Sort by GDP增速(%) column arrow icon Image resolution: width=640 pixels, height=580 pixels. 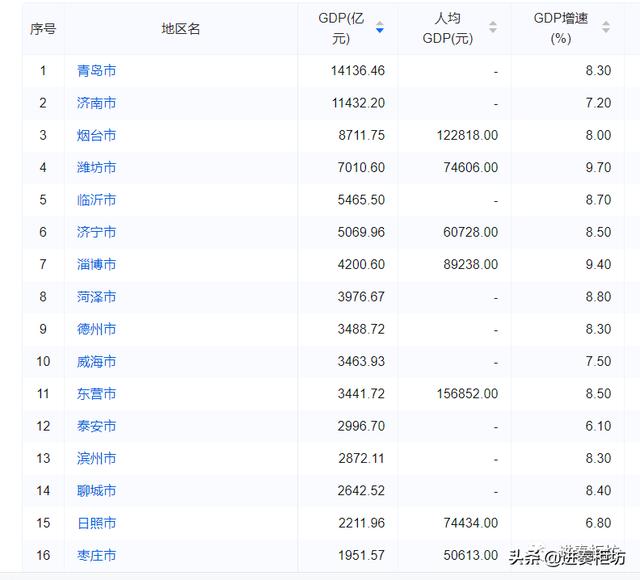pyautogui.click(x=606, y=27)
